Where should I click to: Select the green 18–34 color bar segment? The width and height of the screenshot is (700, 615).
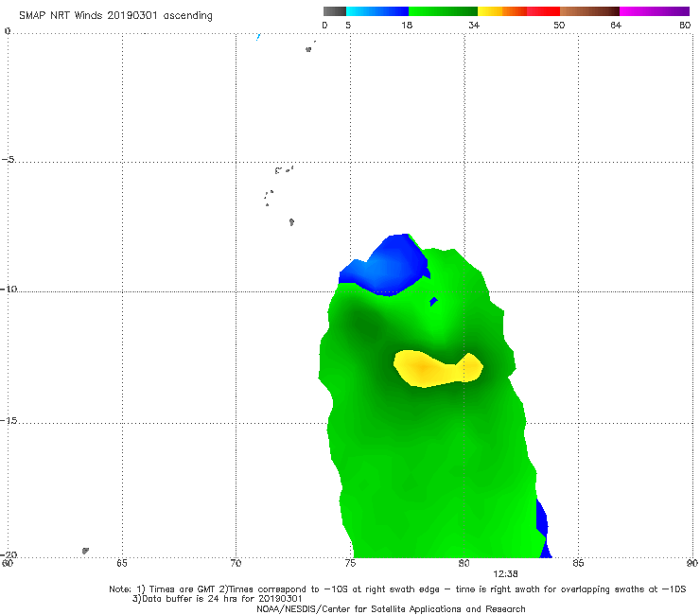coord(443,11)
